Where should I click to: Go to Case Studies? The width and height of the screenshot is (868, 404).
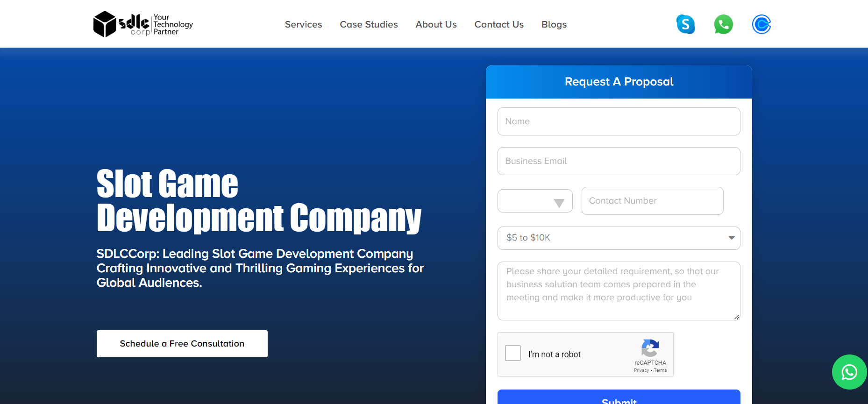369,24
